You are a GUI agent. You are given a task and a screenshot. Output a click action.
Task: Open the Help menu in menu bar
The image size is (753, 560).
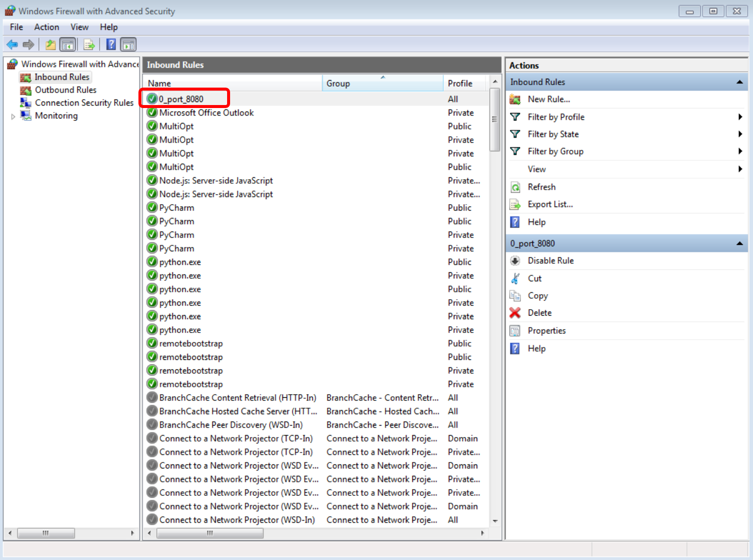(109, 27)
